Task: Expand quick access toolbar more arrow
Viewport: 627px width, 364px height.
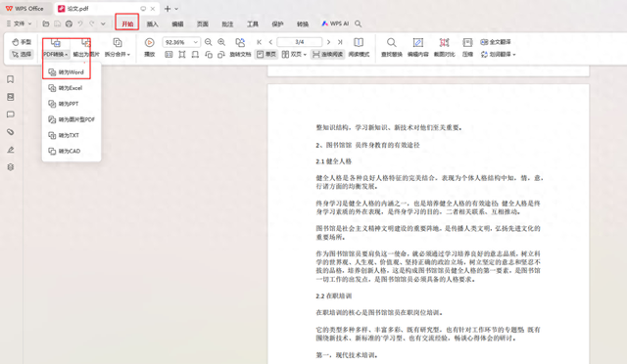Action: pyautogui.click(x=103, y=24)
